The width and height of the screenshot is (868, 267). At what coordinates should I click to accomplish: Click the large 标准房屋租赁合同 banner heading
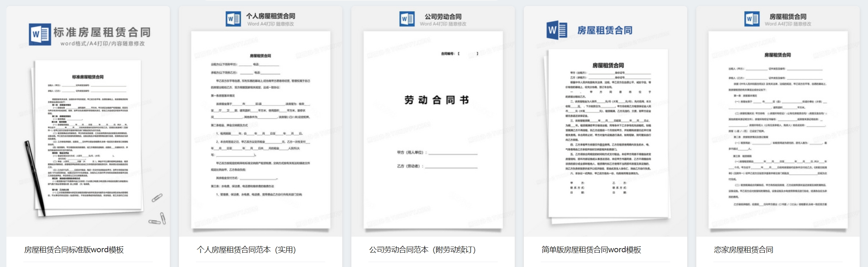pos(102,33)
